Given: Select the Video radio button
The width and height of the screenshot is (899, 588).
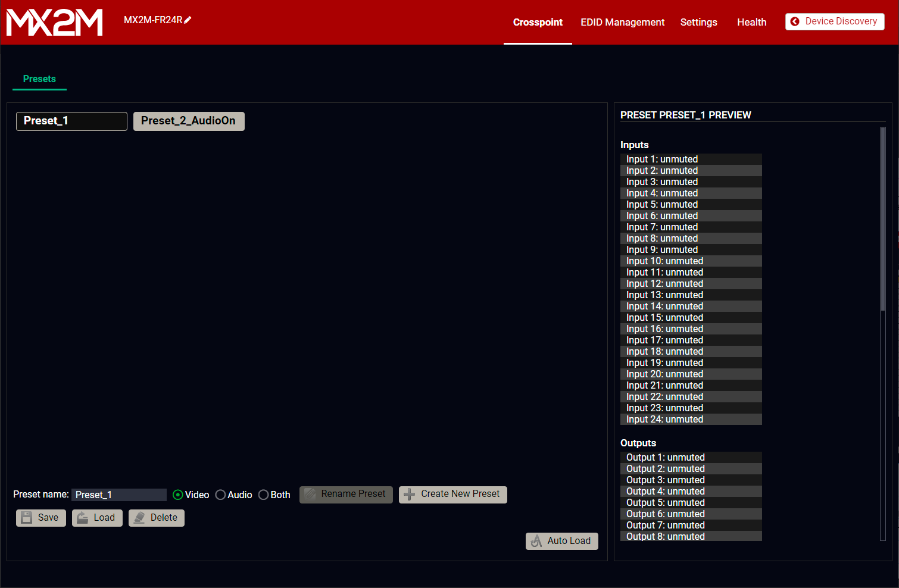Looking at the screenshot, I should [177, 495].
